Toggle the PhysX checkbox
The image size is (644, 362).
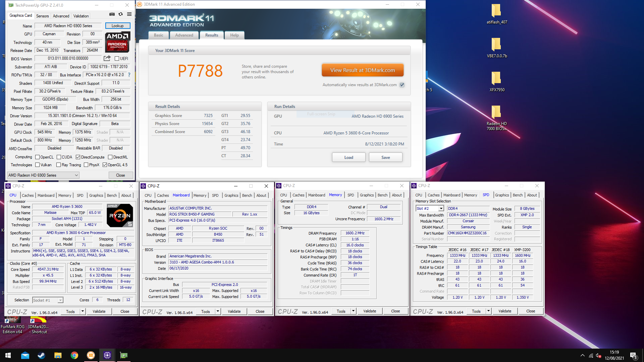click(86, 165)
